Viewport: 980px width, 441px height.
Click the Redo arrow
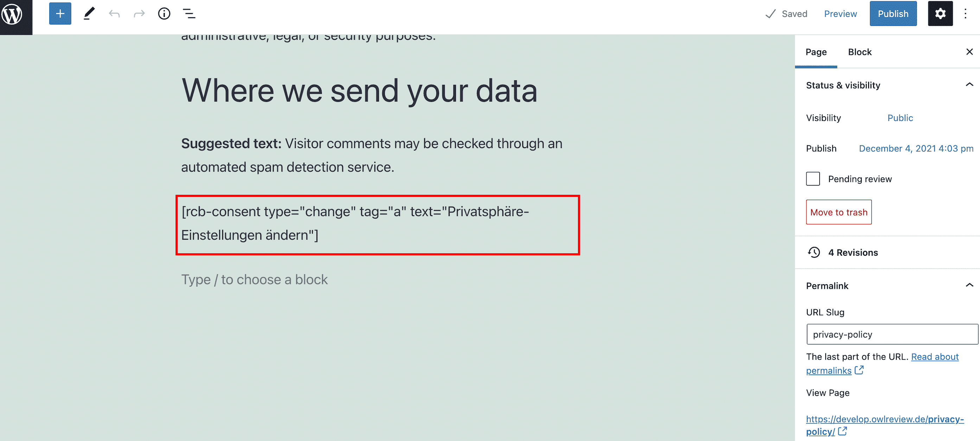tap(139, 14)
